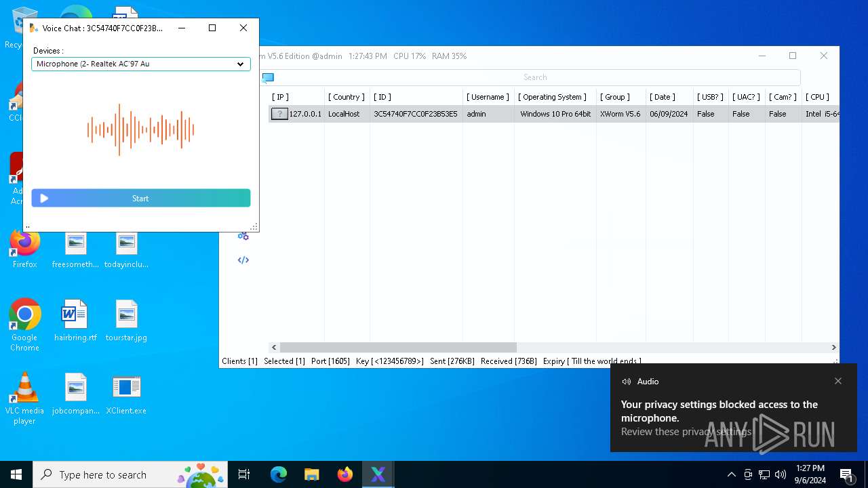Launch Firefox from taskbar
The image size is (868, 488).
pos(344,474)
